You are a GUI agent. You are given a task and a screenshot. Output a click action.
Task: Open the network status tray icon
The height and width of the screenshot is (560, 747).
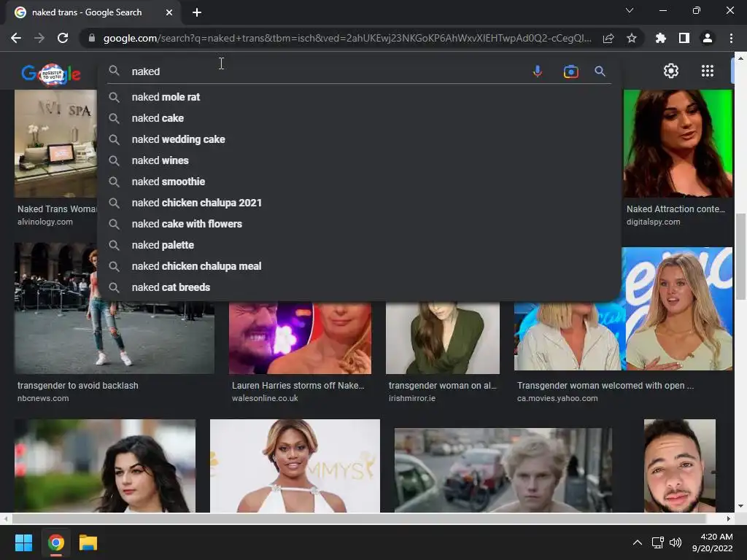pyautogui.click(x=658, y=542)
